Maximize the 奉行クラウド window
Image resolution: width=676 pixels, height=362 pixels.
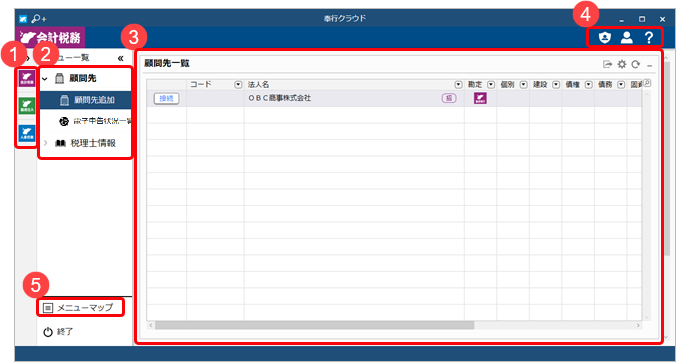pyautogui.click(x=642, y=19)
